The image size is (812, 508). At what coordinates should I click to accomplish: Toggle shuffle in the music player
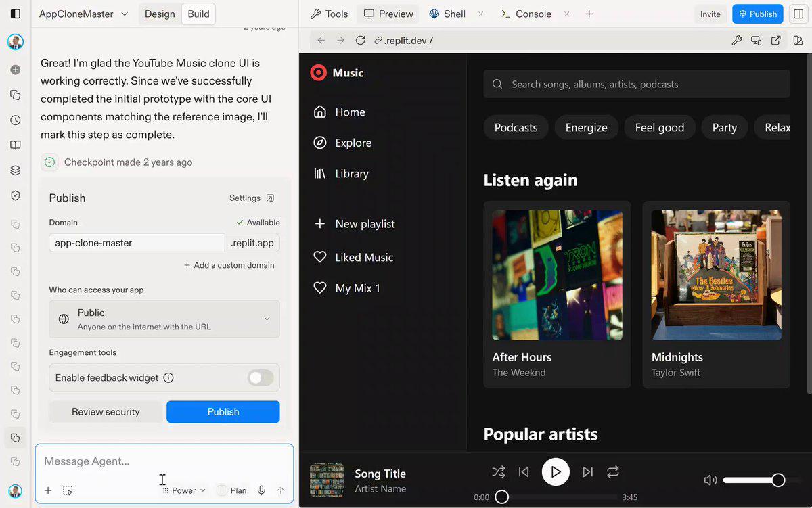click(x=499, y=472)
